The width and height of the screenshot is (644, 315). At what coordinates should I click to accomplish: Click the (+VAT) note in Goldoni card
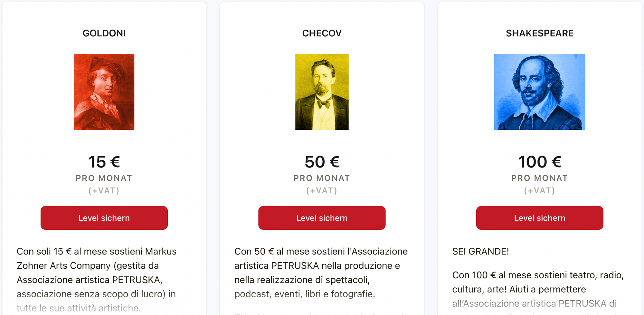tap(104, 191)
